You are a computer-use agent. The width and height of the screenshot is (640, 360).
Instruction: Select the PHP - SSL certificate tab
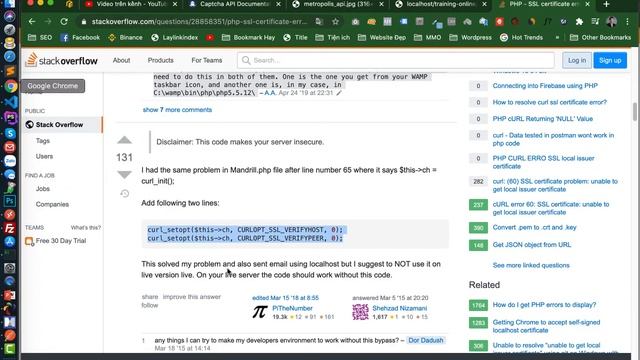(x=544, y=4)
